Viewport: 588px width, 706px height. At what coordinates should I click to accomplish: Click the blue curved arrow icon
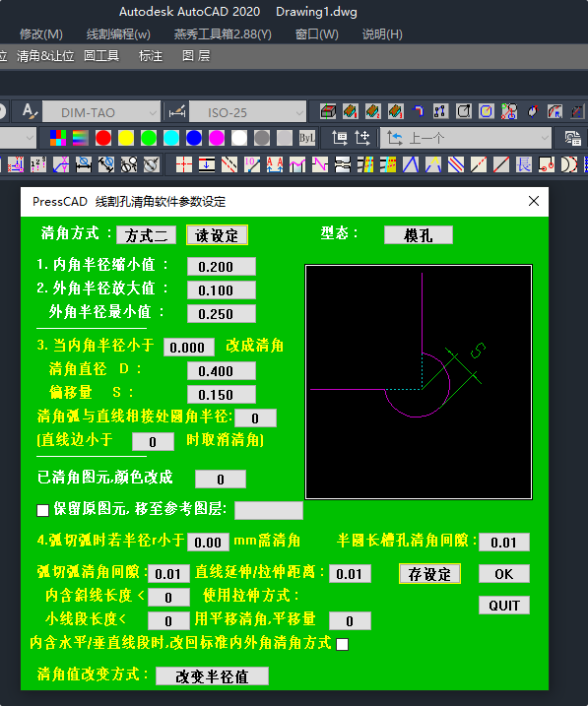pos(419,111)
